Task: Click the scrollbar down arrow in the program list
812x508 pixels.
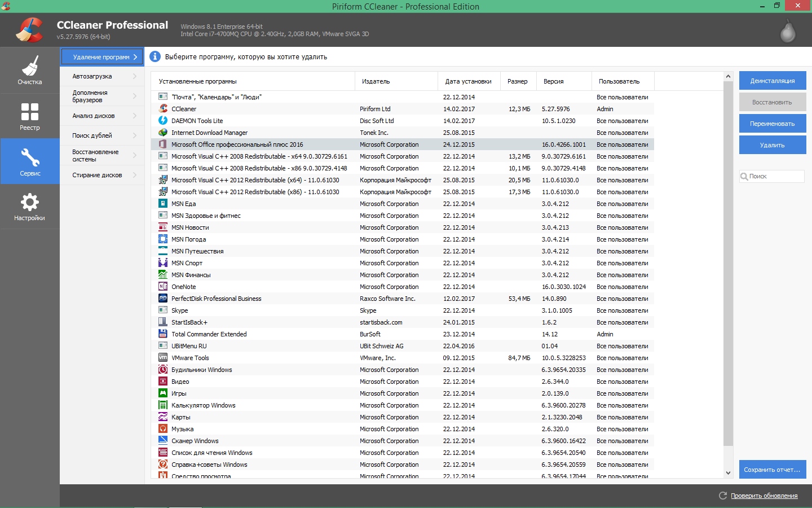Action: [x=728, y=473]
